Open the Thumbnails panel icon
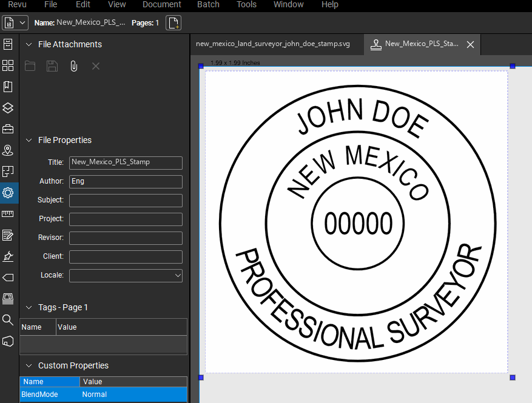The image size is (532, 403). pos(8,65)
